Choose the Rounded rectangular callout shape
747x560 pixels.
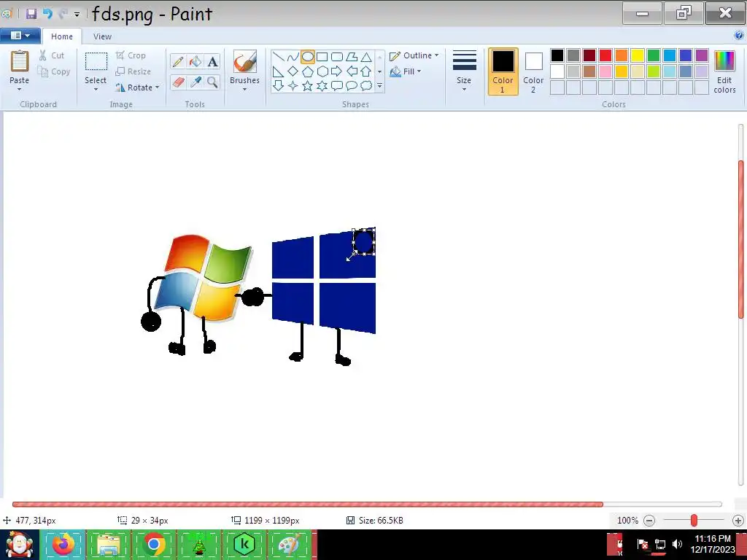[x=337, y=86]
